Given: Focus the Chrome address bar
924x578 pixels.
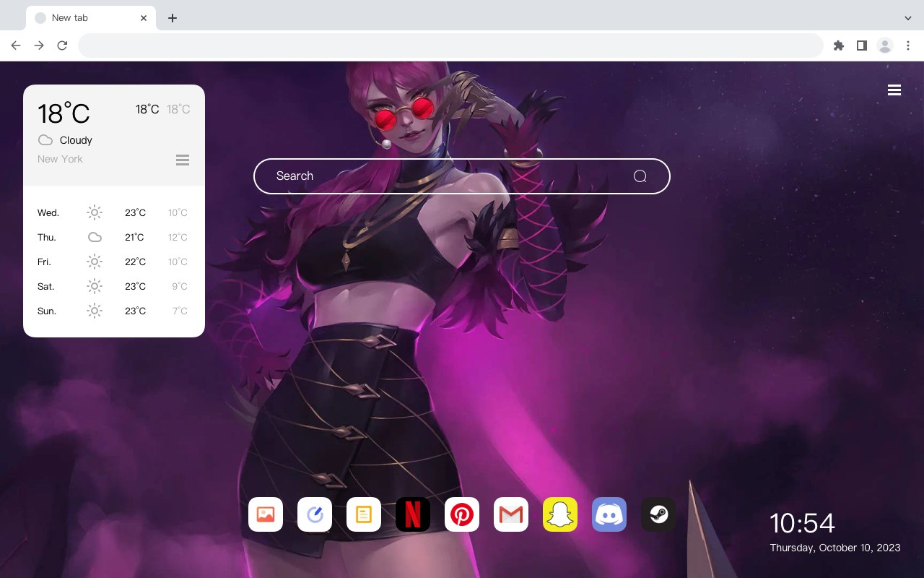Looking at the screenshot, I should [x=450, y=46].
